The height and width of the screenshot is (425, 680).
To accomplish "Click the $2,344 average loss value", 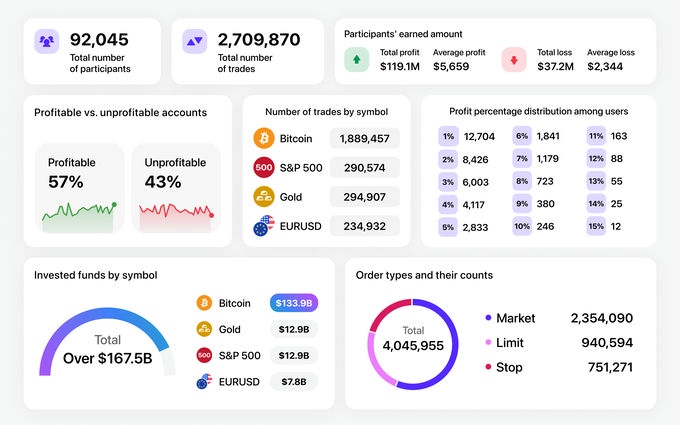I will 605,66.
